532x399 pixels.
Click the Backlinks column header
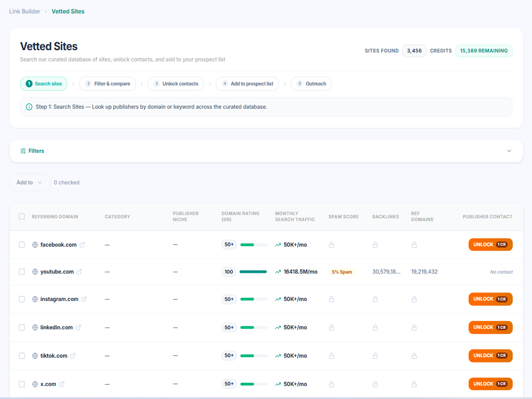click(x=386, y=217)
